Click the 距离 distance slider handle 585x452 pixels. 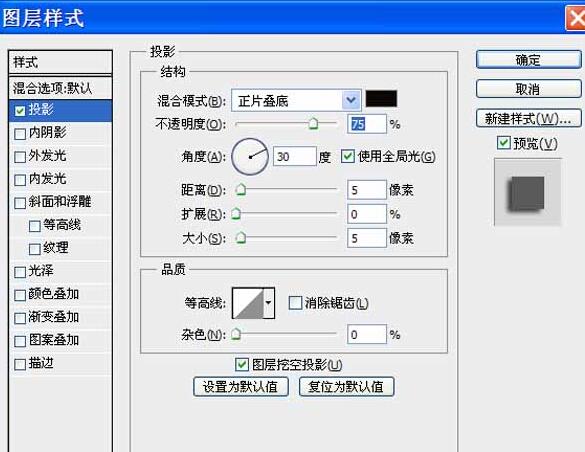(241, 190)
